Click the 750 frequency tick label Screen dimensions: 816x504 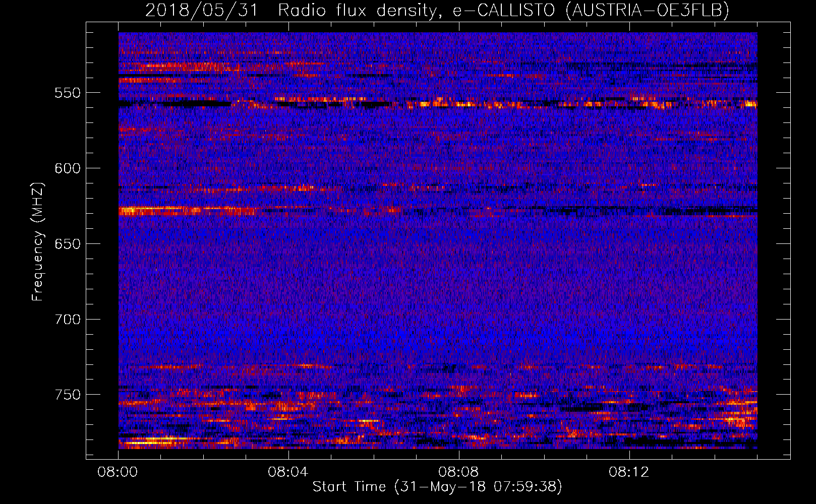coord(68,395)
